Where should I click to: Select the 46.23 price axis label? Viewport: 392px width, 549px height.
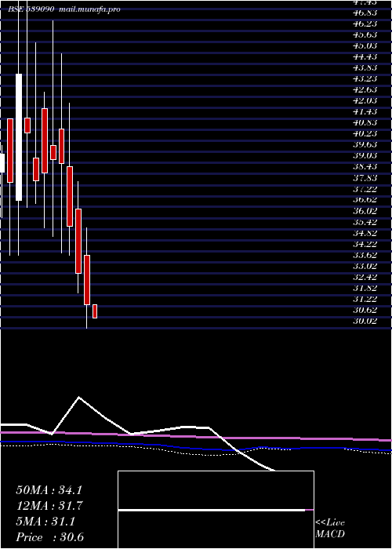pos(365,24)
